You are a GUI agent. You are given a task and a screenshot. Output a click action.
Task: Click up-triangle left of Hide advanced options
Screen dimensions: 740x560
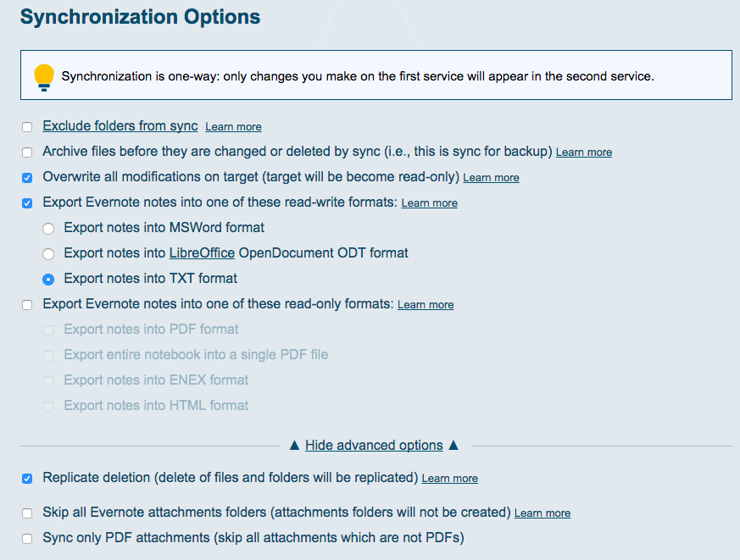[294, 445]
